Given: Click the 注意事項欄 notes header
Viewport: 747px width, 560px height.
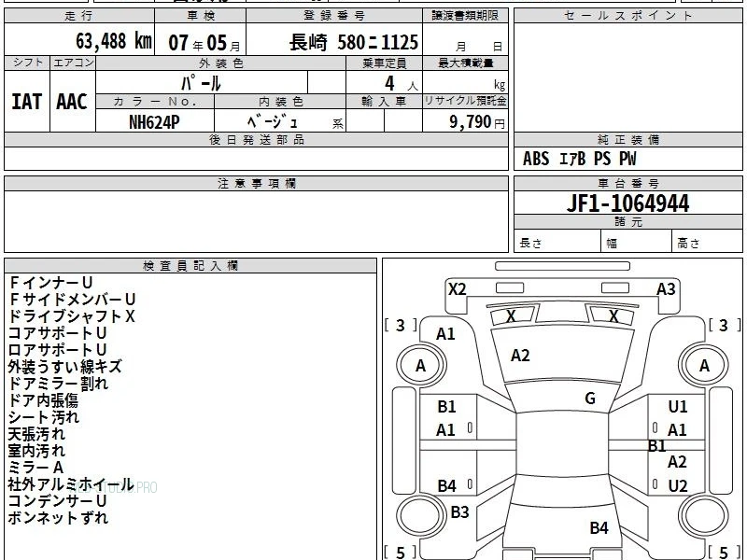Looking at the screenshot, I should pos(256,184).
